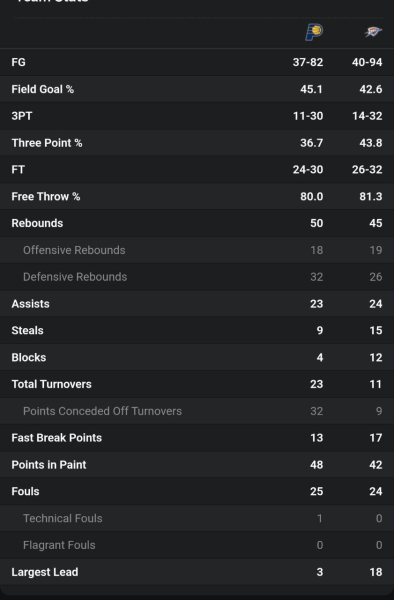Click the Field Goal % row
This screenshot has width=394, height=600.
[x=197, y=89]
